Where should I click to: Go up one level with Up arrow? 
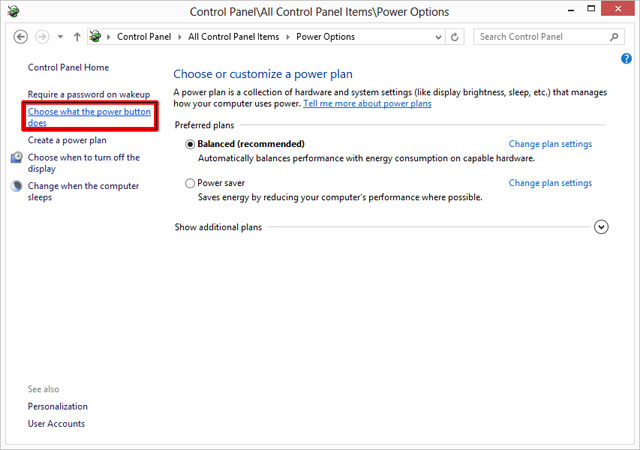[78, 37]
